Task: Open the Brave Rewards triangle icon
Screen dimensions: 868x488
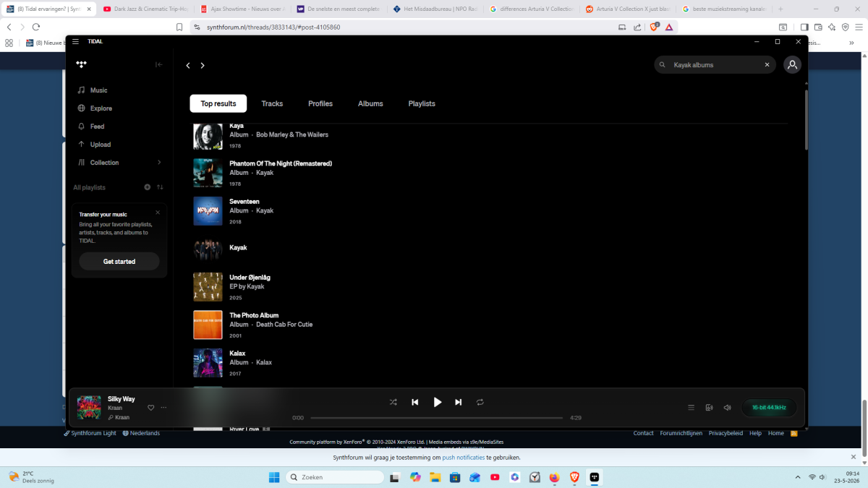Action: (x=669, y=27)
